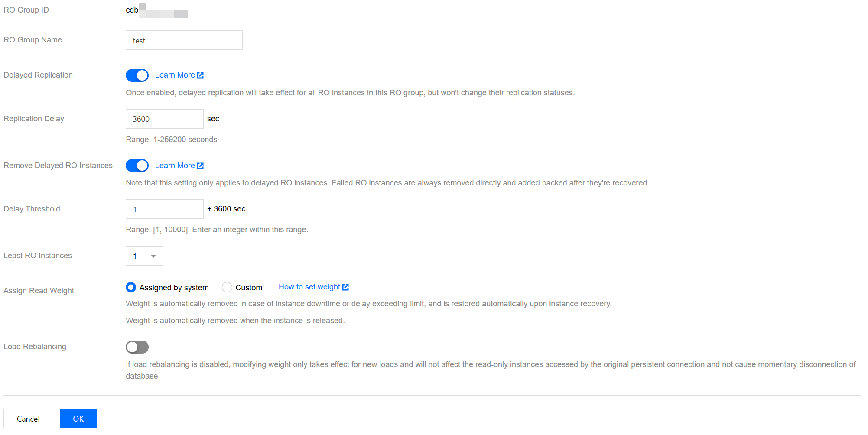Open Learn More for Remove Delayed RO Instances
This screenshot has width=868, height=435.
click(x=175, y=166)
